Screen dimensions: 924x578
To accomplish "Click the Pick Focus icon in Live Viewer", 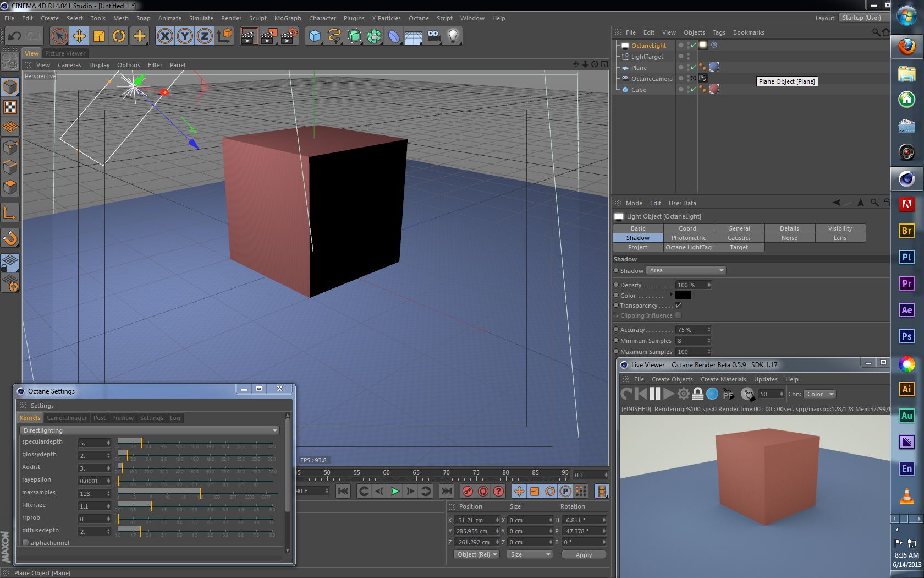I will (x=728, y=394).
